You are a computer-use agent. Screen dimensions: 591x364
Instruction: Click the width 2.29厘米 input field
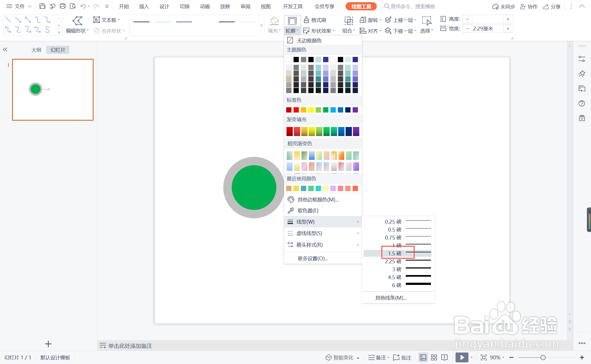point(488,28)
